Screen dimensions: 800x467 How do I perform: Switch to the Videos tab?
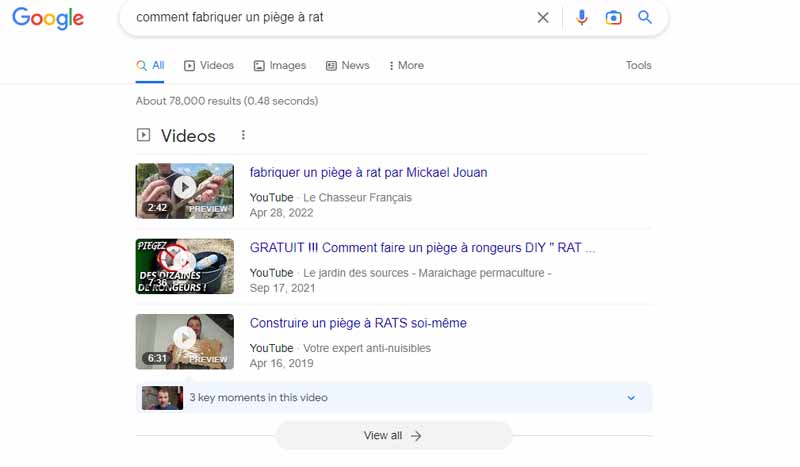[x=209, y=65]
